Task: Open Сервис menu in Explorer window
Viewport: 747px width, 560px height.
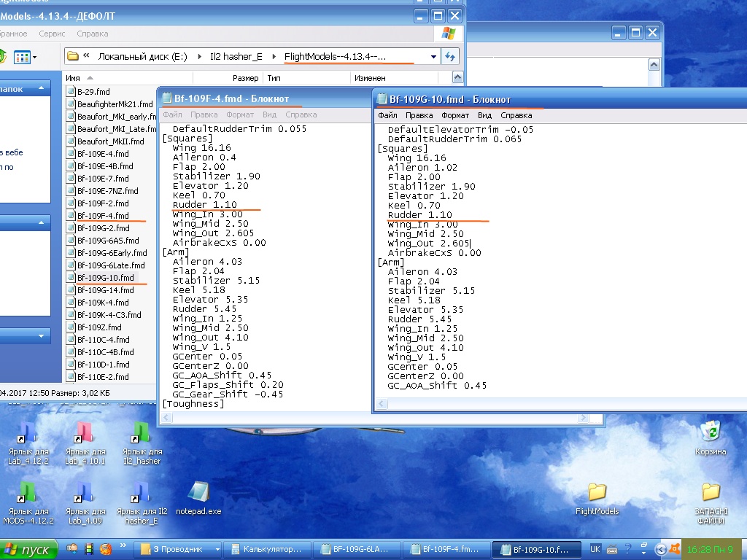Action: tap(53, 34)
